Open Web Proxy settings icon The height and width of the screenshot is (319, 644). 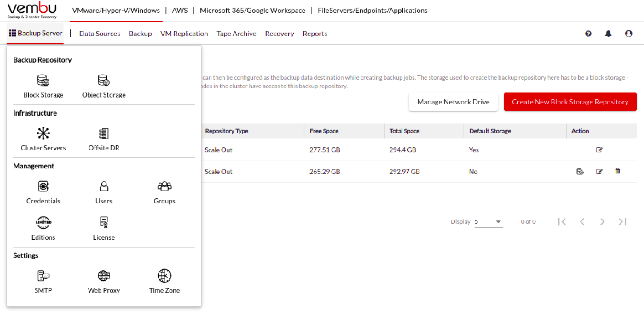coord(103,275)
